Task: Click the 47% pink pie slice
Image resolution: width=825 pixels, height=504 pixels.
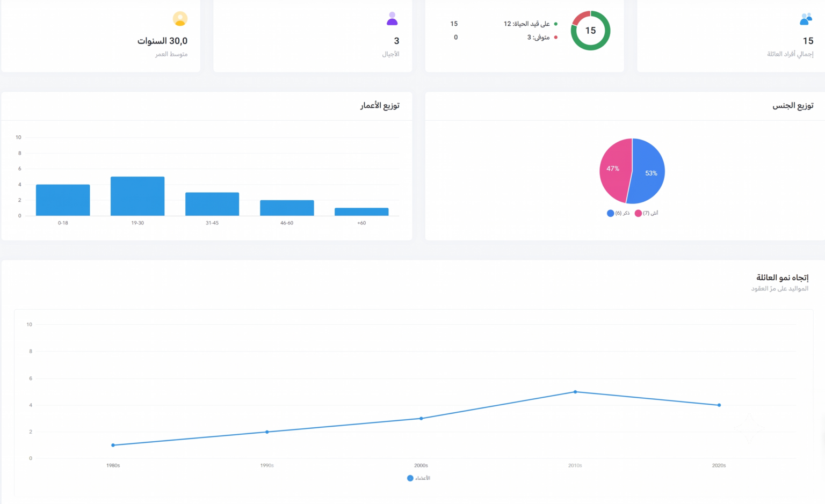Action: (x=614, y=169)
